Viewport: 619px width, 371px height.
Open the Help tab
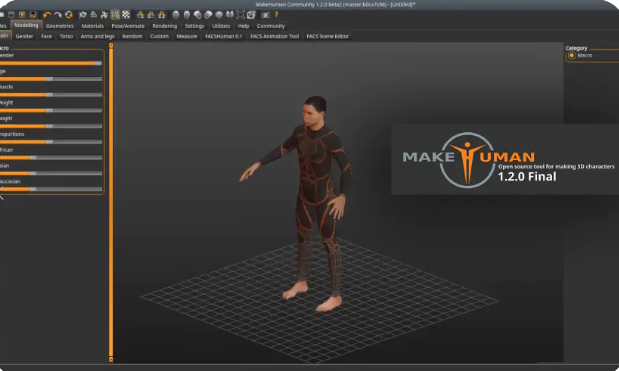[243, 26]
